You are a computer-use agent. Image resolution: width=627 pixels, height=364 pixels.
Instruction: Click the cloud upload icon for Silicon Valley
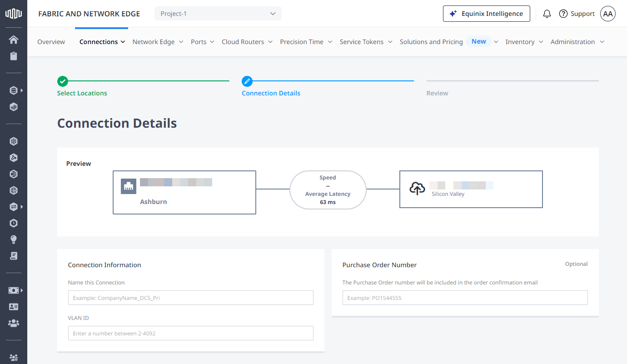pos(417,188)
